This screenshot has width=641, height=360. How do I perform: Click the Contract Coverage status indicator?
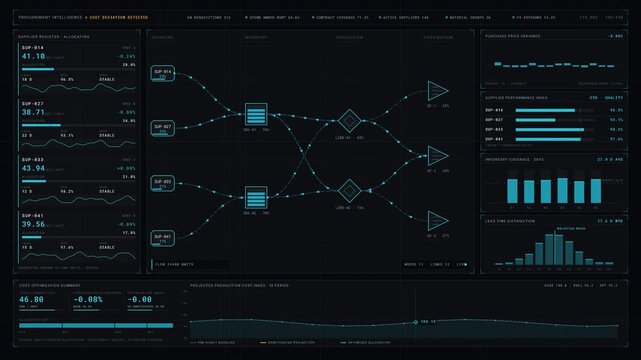340,18
